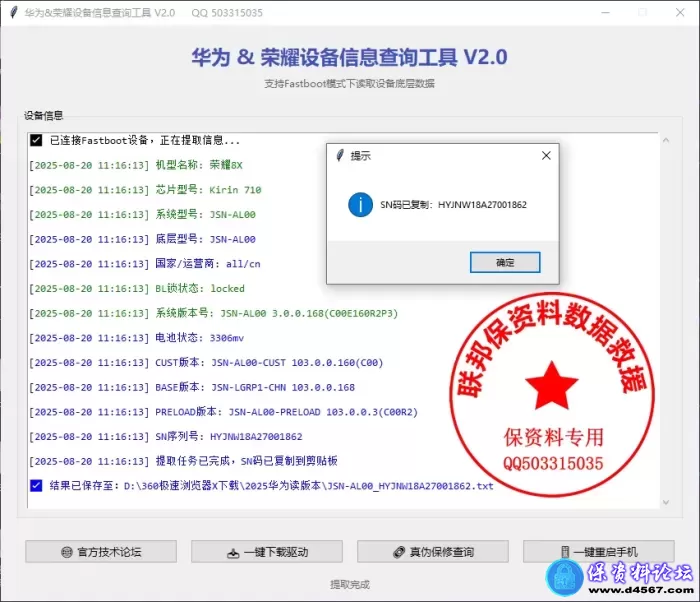Click the 一键下载驱动 button

point(267,552)
